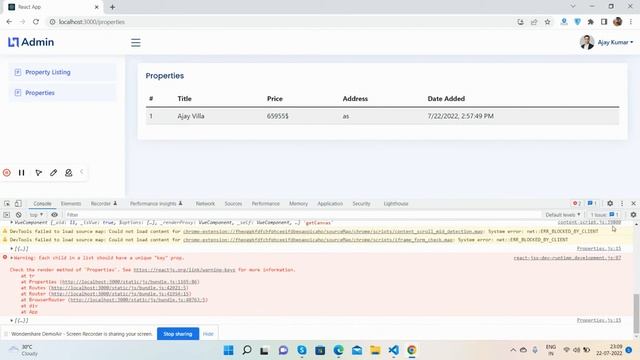640x360 pixels.
Task: Select the pen drawing tool on recorder toolbar
Action: pyautogui.click(x=53, y=173)
